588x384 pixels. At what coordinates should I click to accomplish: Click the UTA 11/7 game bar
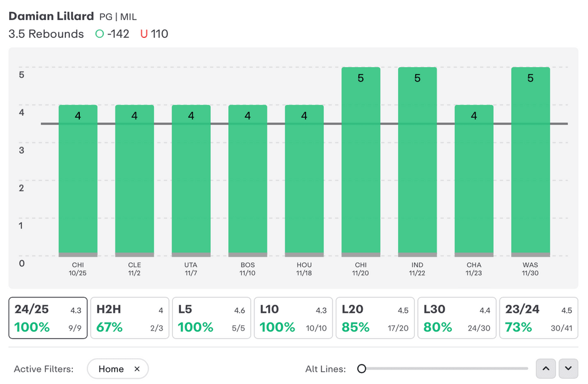tap(191, 181)
